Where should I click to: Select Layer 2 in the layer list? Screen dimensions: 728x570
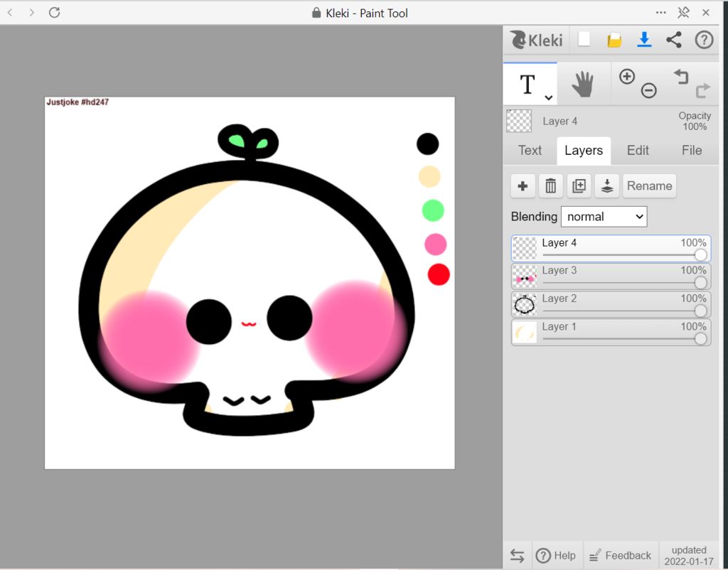(611, 304)
